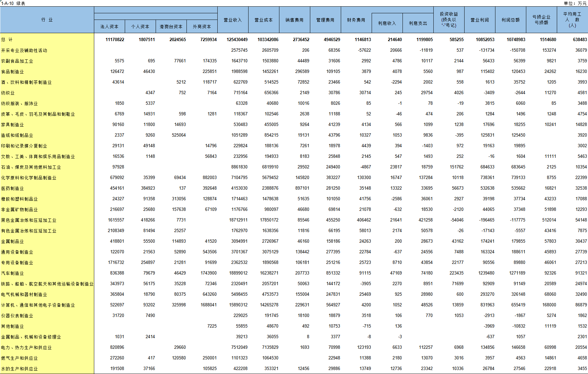This screenshot has height=374, width=588.
Task: Click the '计算机、通信和其他电子设备制造业' row label
Action: point(38,305)
